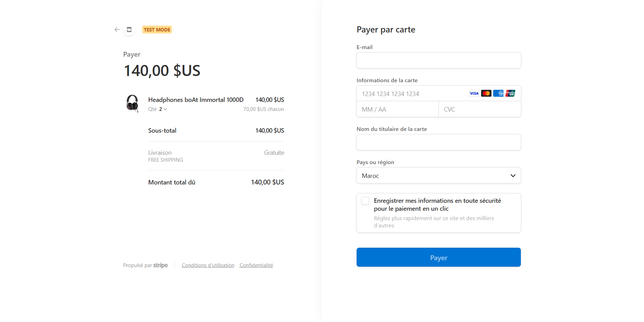644x322 pixels.
Task: Click the UnionPay brand icon
Action: tap(510, 93)
